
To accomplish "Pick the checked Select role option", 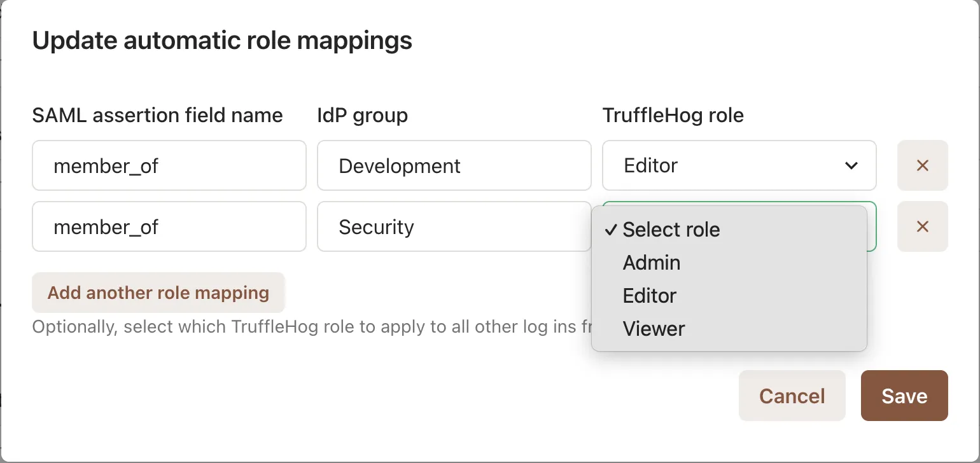I will click(729, 230).
